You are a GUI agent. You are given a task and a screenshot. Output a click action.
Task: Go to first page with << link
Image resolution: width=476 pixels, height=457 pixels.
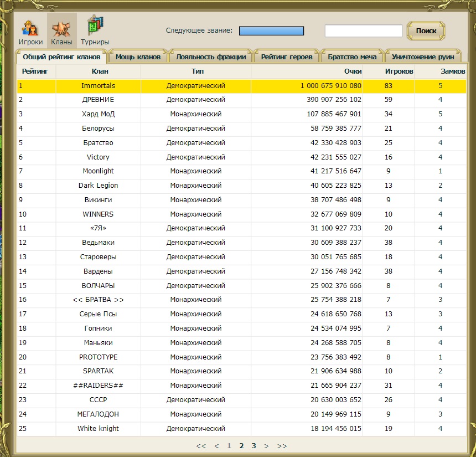(x=201, y=446)
